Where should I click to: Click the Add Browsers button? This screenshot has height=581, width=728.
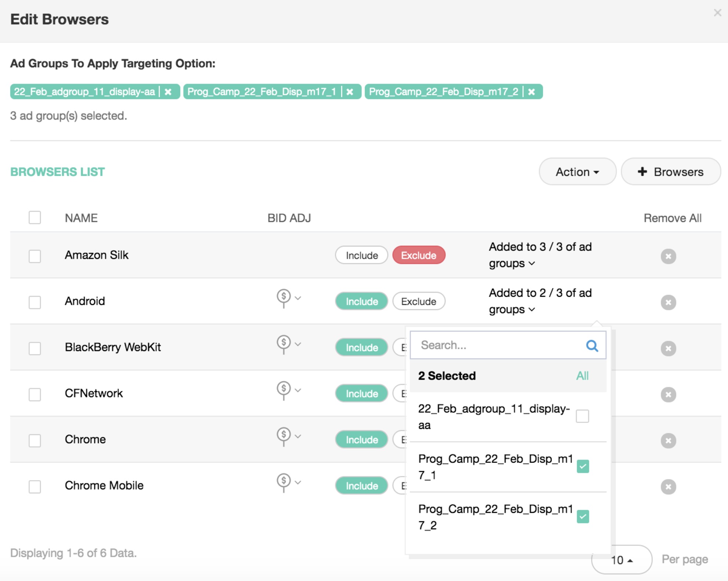point(671,172)
